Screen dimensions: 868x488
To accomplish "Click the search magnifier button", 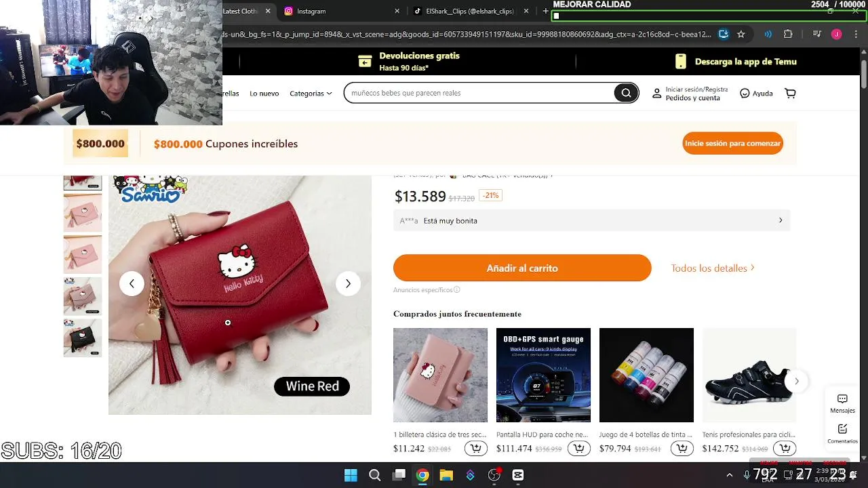I will pyautogui.click(x=626, y=93).
